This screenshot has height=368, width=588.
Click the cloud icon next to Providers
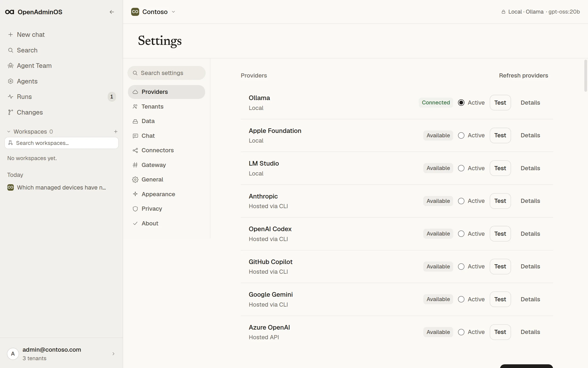pyautogui.click(x=135, y=92)
